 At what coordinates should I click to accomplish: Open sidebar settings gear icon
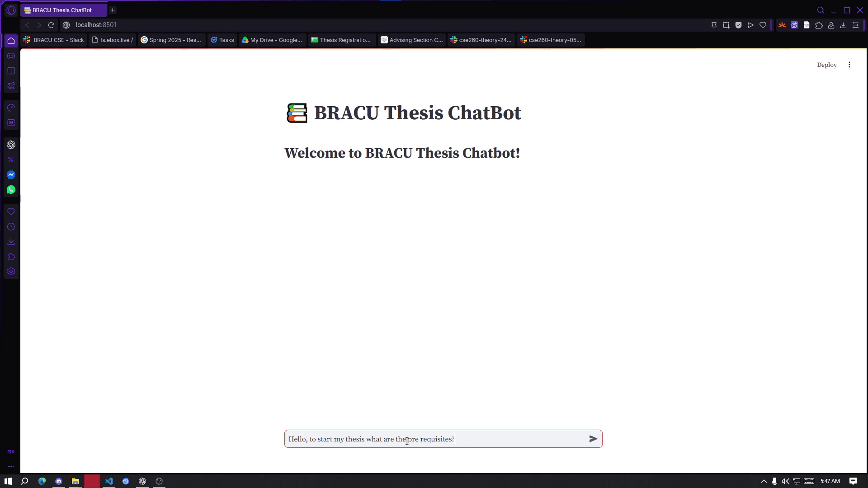pyautogui.click(x=11, y=272)
